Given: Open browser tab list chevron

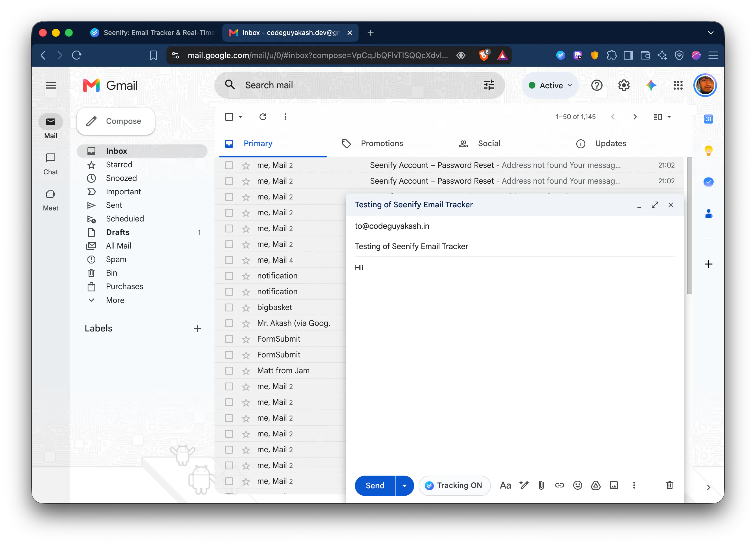Looking at the screenshot, I should [710, 33].
